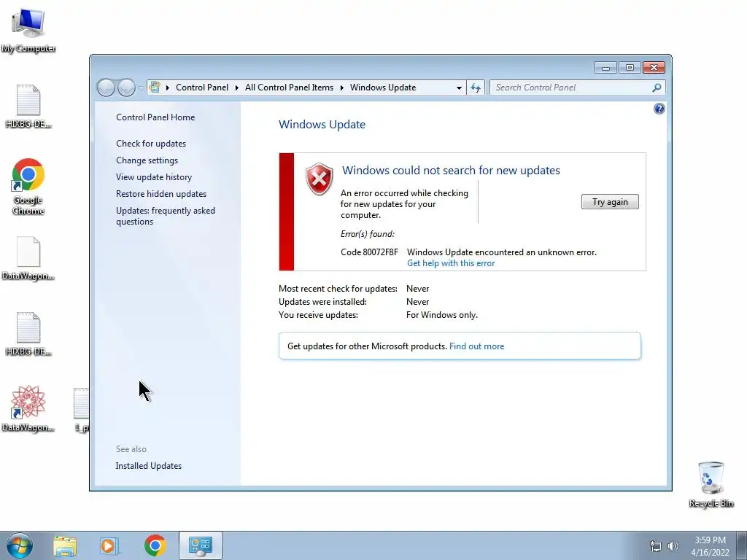This screenshot has height=560, width=747.
Task: Click the red error shield icon
Action: (x=320, y=179)
